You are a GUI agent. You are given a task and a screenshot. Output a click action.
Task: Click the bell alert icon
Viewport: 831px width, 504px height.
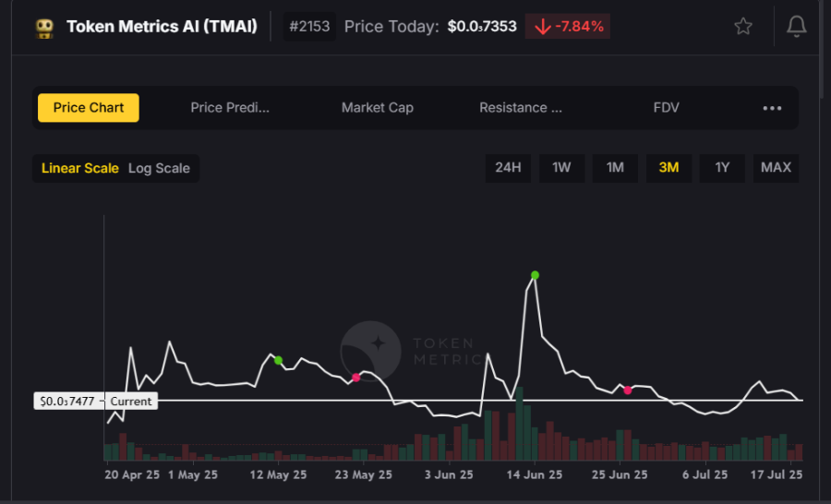tap(796, 27)
